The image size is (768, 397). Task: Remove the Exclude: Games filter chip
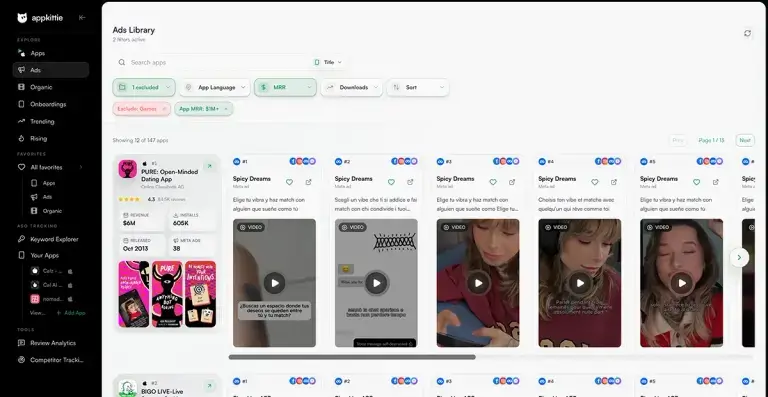coord(164,109)
